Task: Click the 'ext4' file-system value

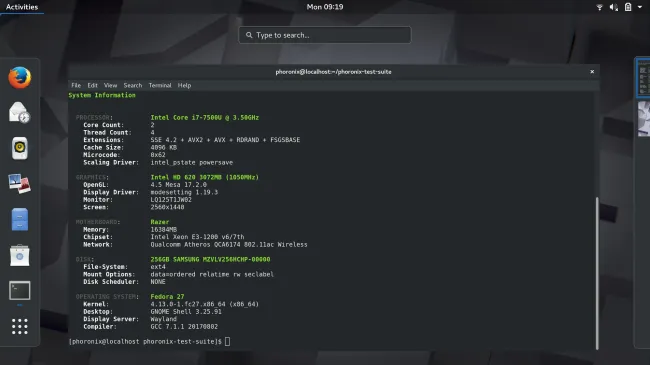Action: tap(158, 267)
